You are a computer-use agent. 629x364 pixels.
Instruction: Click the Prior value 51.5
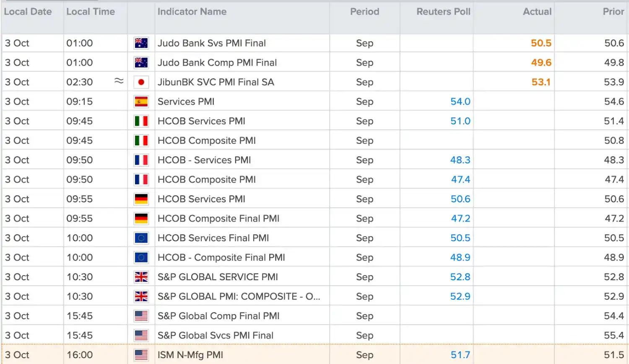pos(614,355)
